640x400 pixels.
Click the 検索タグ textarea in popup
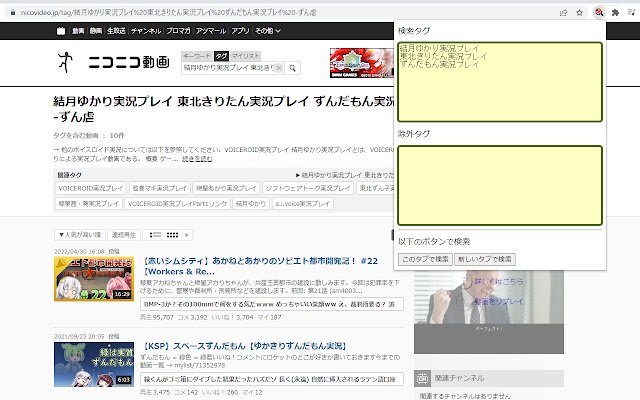point(500,82)
